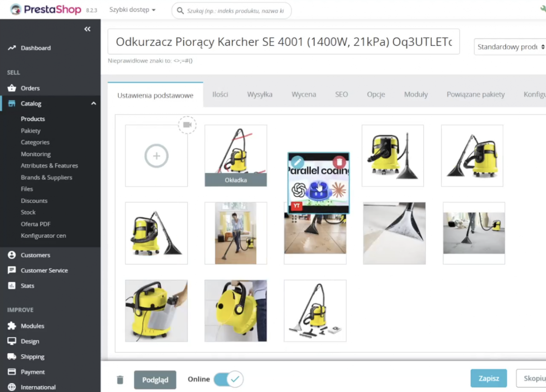Click the Modules puzzle icon
546x392 pixels.
12,326
